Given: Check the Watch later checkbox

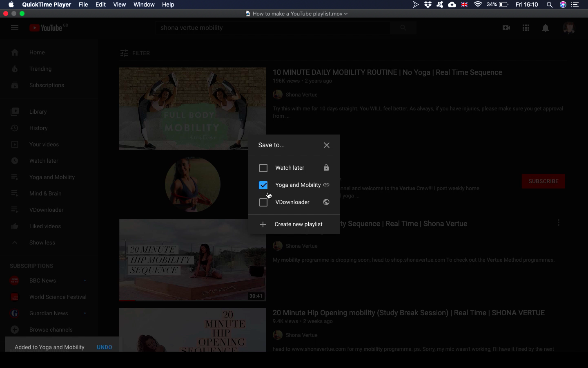Looking at the screenshot, I should tap(263, 168).
